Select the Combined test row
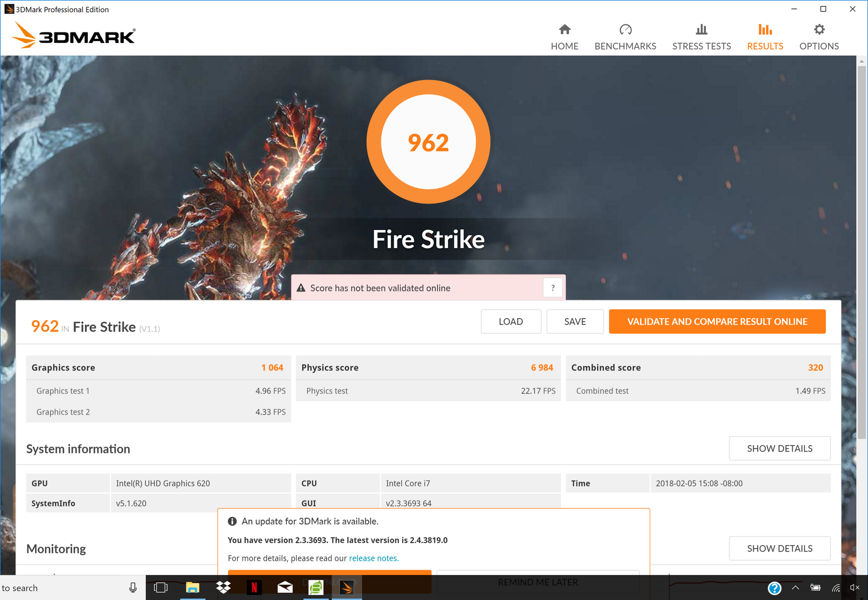 (x=698, y=390)
